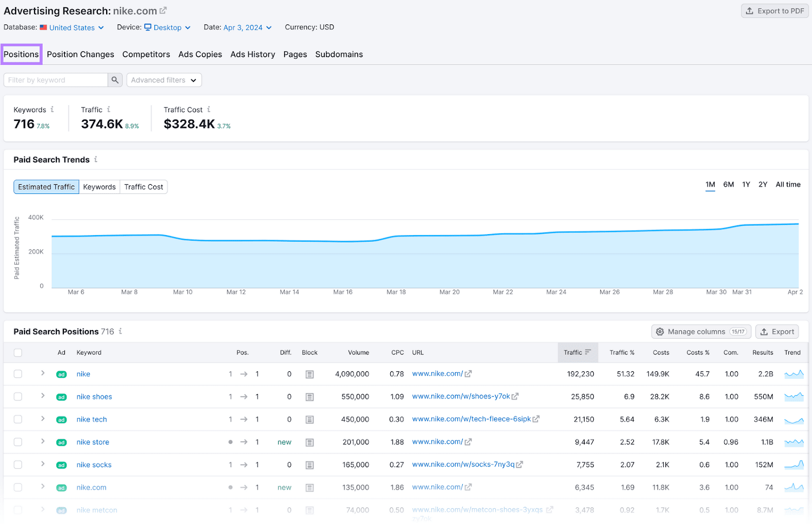Open the Advanced filters dropdown
812x524 pixels.
(x=163, y=80)
